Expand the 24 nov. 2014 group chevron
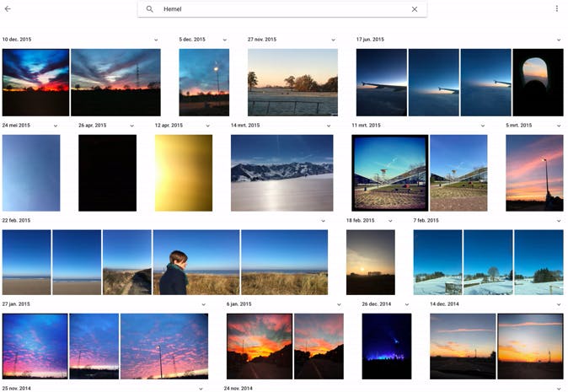568x392 pixels. 559,389
